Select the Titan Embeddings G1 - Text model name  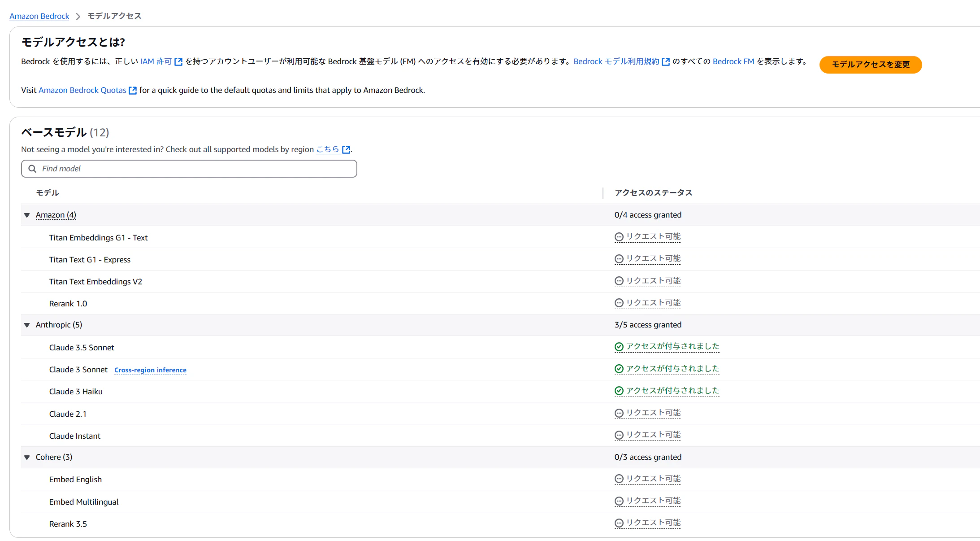pos(98,238)
